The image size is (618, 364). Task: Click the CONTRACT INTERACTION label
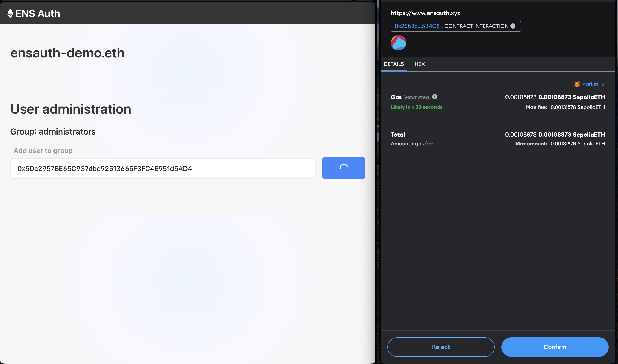[476, 26]
